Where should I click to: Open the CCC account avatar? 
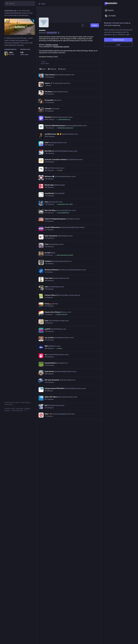41,169
